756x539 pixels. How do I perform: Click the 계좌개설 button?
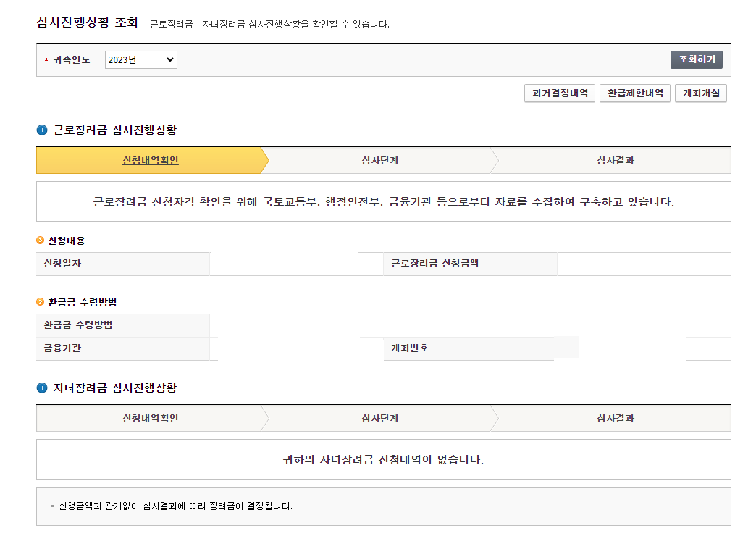click(700, 93)
